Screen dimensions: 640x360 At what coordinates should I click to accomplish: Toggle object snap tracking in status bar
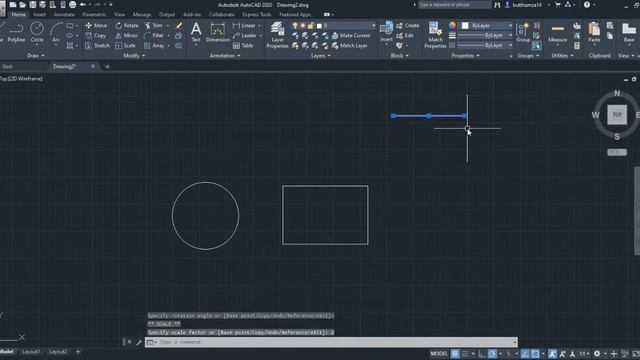click(x=525, y=353)
